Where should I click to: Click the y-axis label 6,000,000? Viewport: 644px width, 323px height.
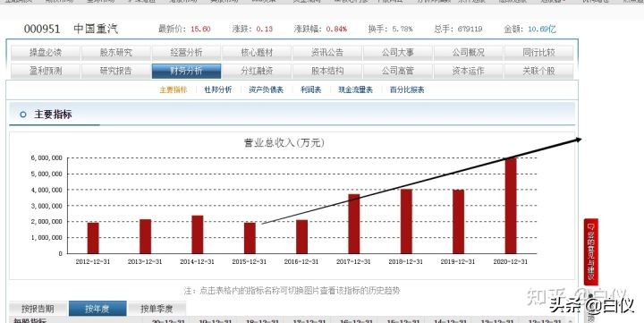[47, 157]
